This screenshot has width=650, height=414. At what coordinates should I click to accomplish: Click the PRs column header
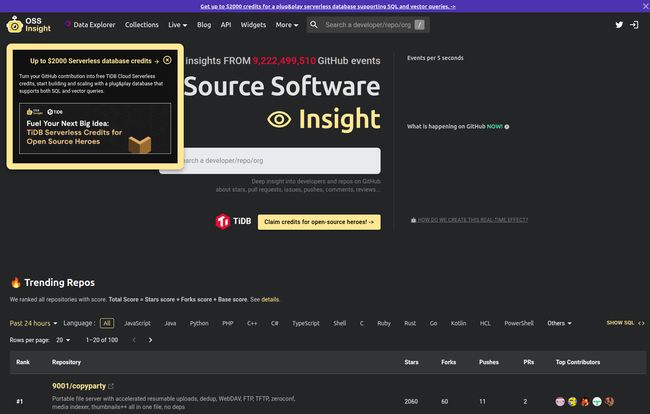529,362
